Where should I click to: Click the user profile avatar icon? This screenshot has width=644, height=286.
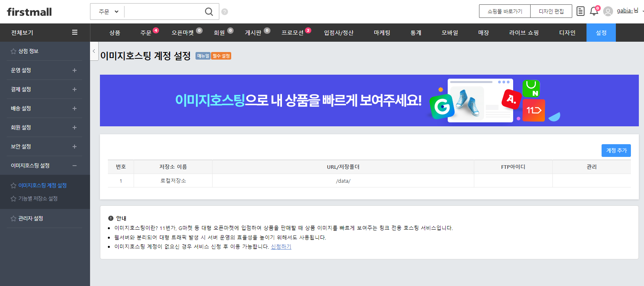click(608, 12)
